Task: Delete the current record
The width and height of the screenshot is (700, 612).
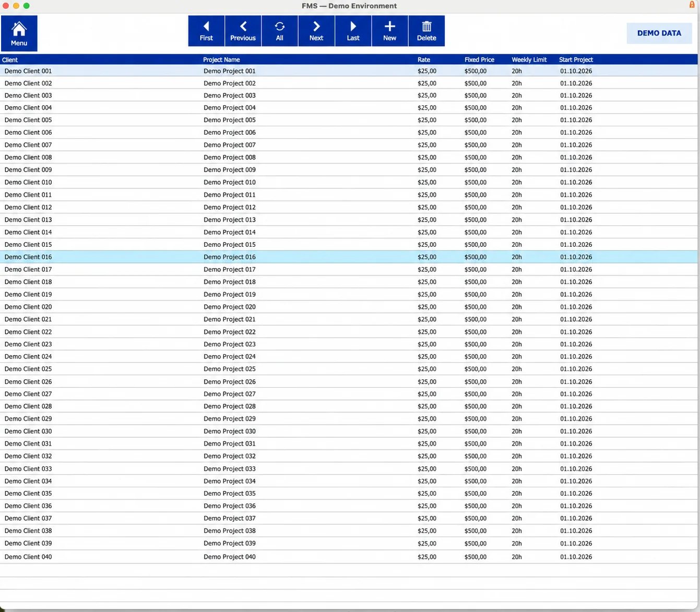Action: [x=426, y=31]
